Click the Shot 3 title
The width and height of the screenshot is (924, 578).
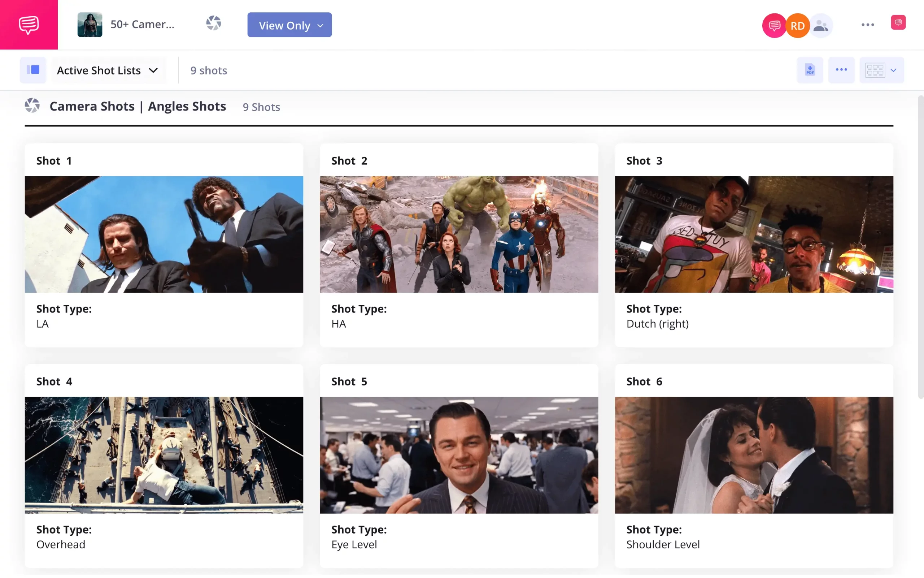pyautogui.click(x=645, y=161)
